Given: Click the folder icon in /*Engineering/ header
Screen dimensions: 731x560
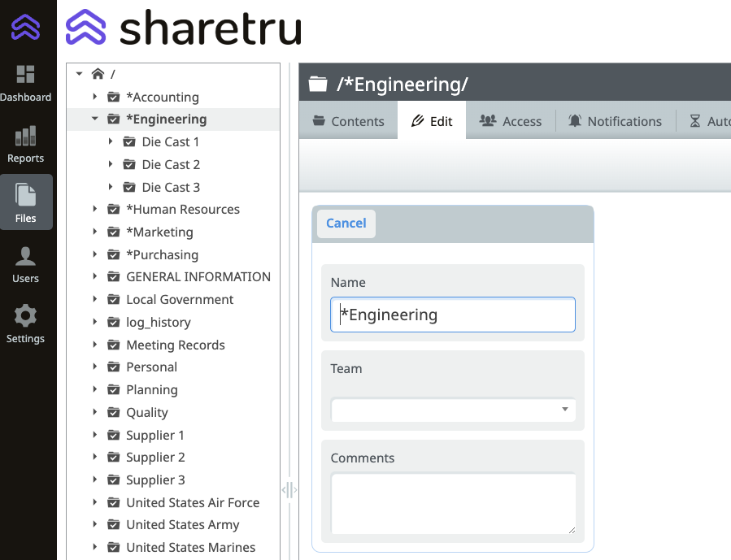Looking at the screenshot, I should [x=318, y=85].
